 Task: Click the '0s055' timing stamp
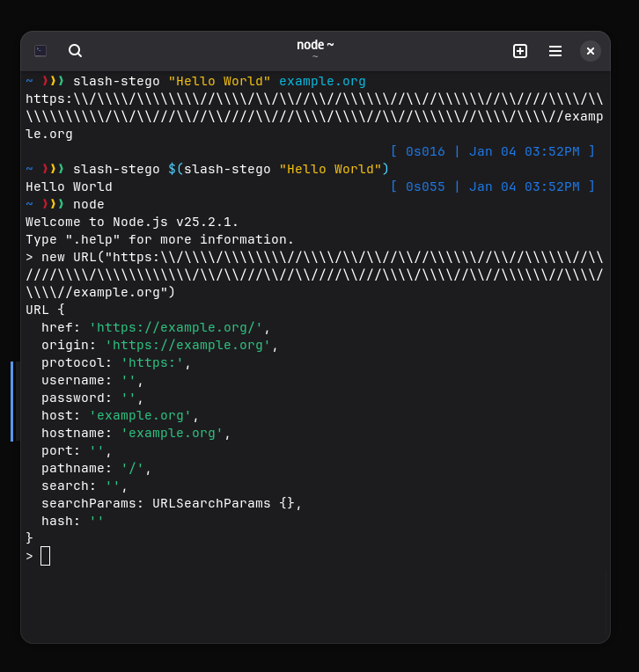tap(425, 186)
